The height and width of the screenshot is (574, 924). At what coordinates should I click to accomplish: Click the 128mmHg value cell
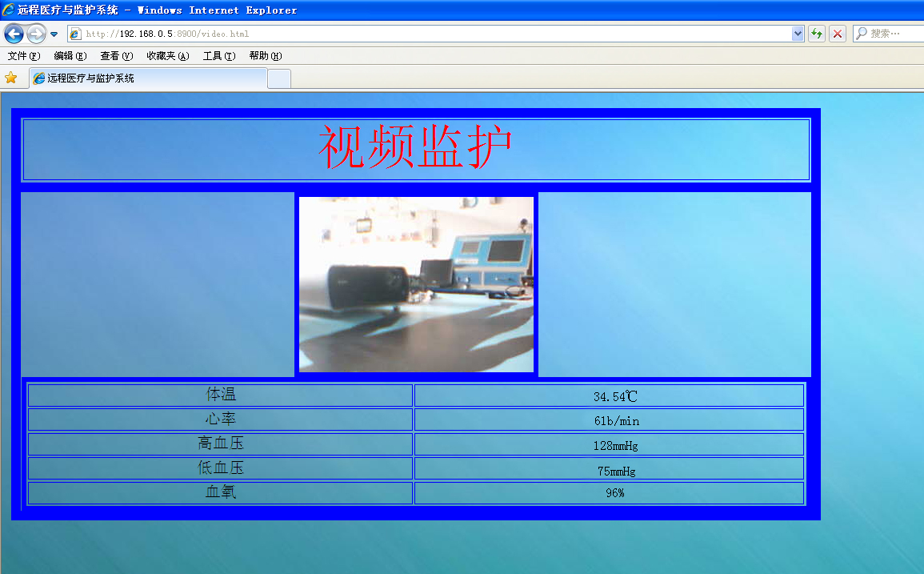610,444
